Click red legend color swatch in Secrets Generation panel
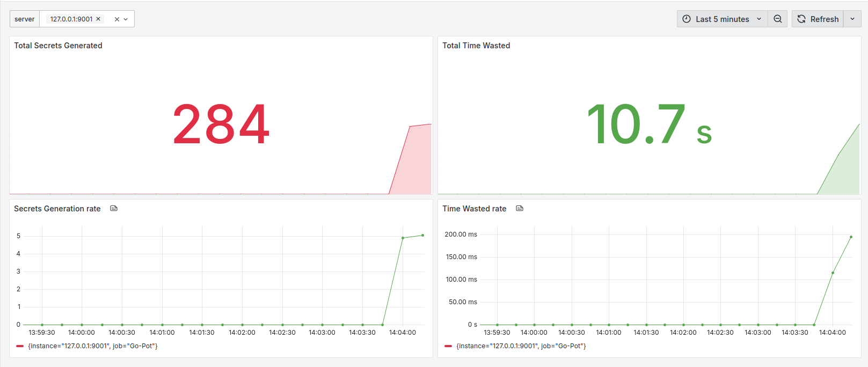 (20, 346)
